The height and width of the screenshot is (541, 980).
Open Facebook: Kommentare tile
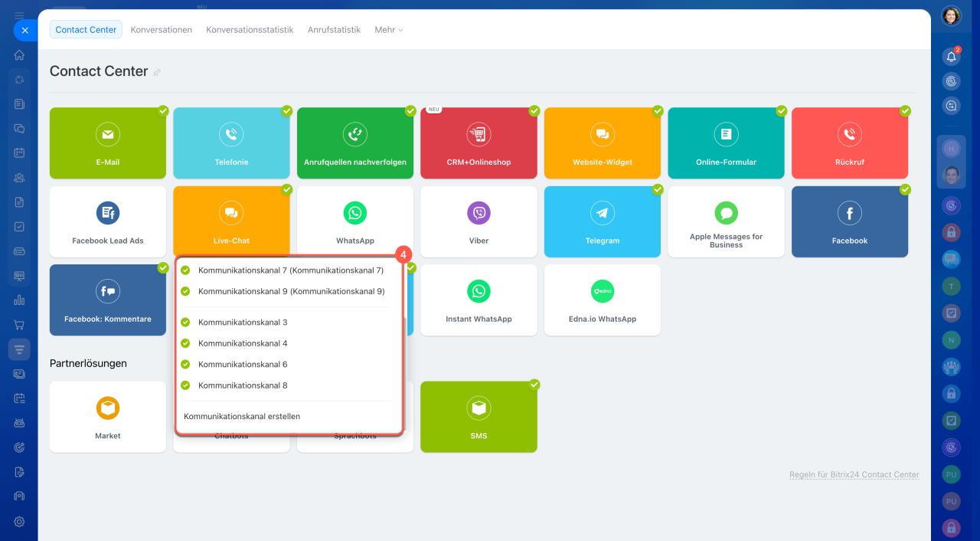108,300
